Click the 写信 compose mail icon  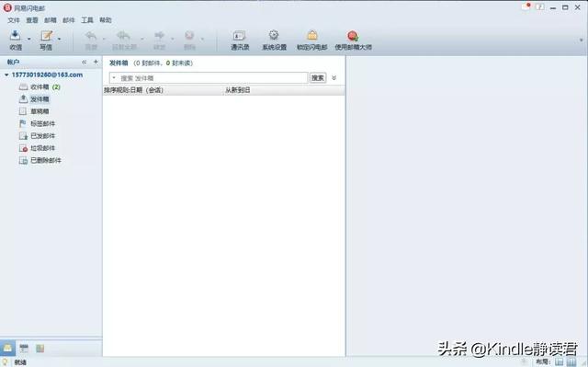click(x=46, y=36)
